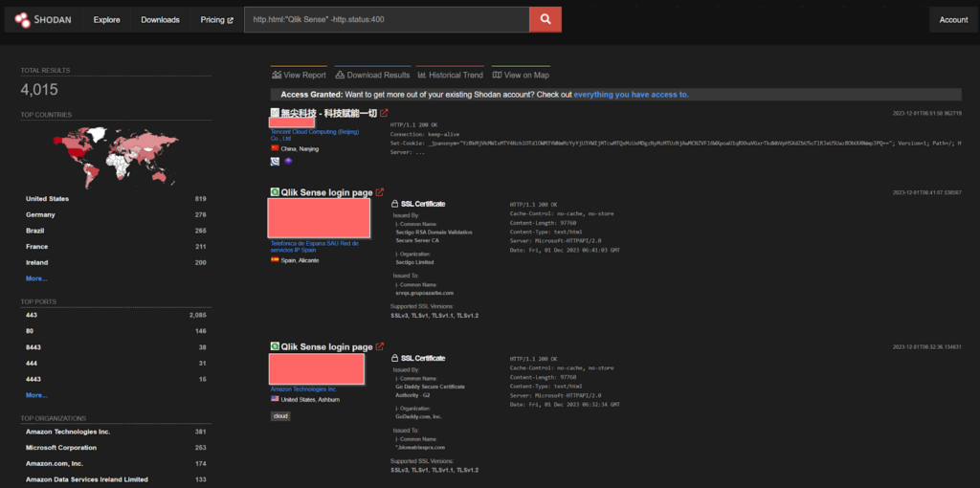The width and height of the screenshot is (980, 488).
Task: Filter by Amazon Technologies Inc. organization
Action: [x=116, y=432]
